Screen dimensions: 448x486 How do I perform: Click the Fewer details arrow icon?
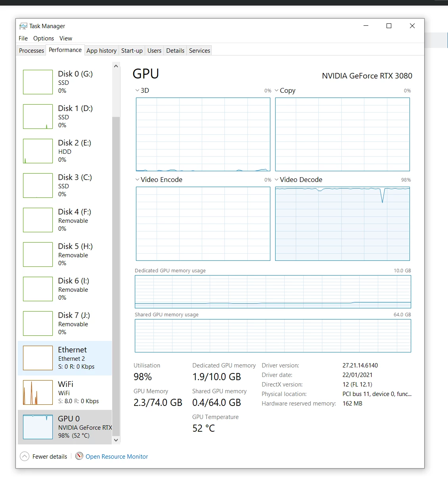point(25,456)
